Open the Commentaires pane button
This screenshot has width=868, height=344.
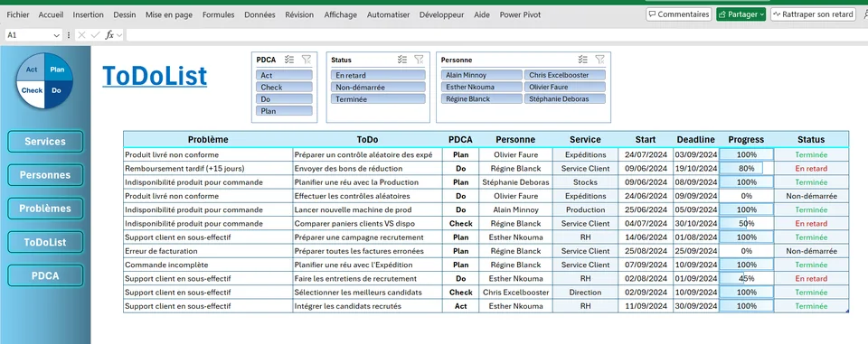click(679, 14)
